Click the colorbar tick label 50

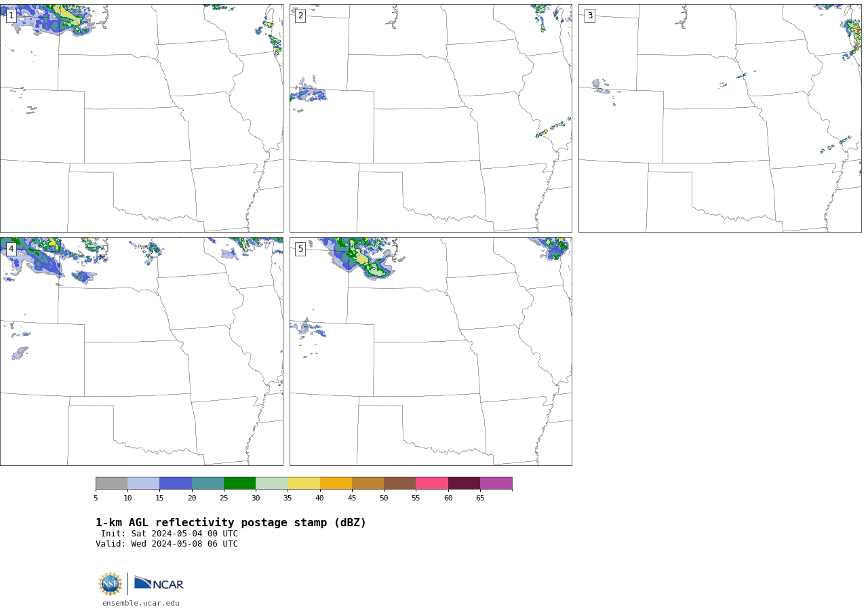pyautogui.click(x=384, y=498)
